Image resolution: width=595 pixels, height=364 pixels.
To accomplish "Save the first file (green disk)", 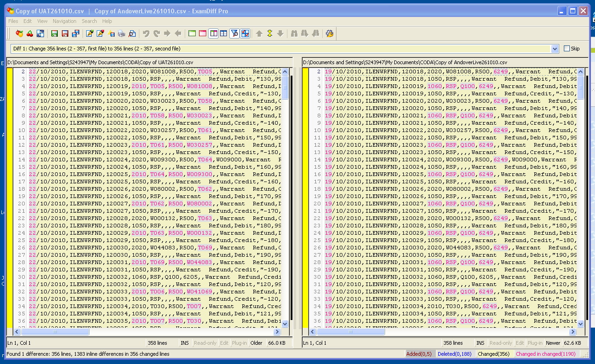I will click(x=55, y=33).
